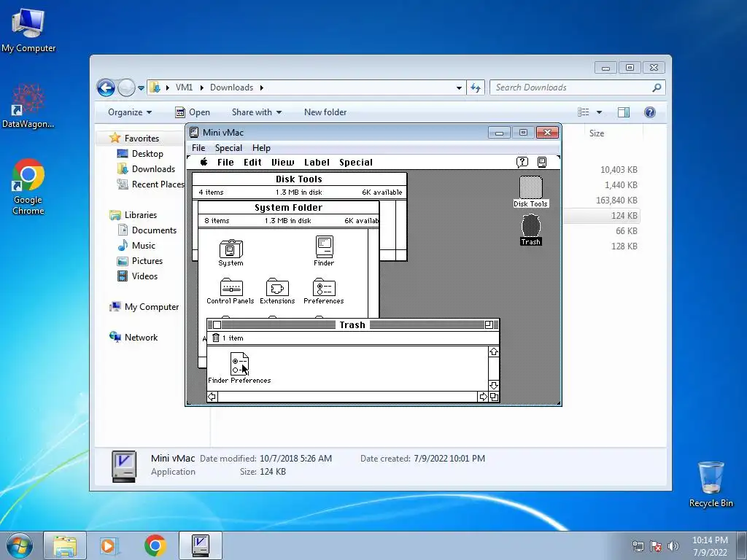
Task: Click the Trash window close box
Action: coord(217,324)
